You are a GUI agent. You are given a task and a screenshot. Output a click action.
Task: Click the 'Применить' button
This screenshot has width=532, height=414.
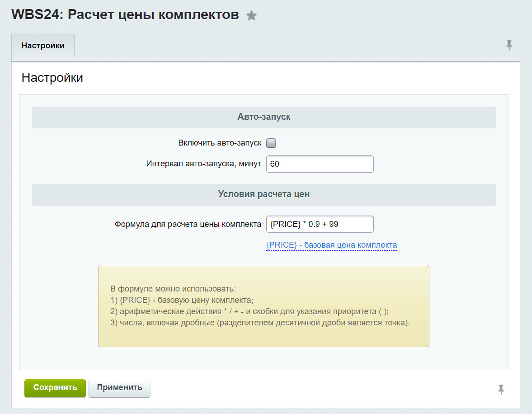coord(119,388)
